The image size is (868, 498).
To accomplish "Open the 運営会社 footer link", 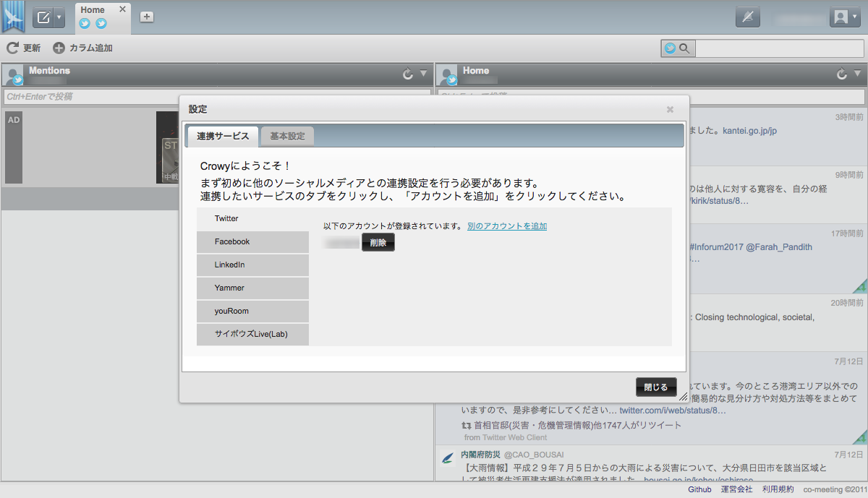I will (x=736, y=489).
